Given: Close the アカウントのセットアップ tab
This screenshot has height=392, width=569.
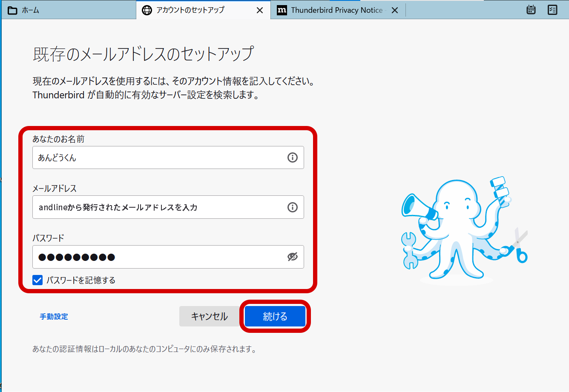Looking at the screenshot, I should (260, 10).
